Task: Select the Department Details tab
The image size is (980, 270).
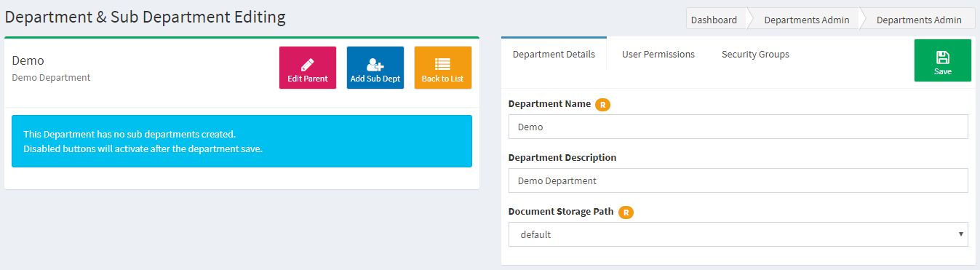Action: click(x=554, y=54)
